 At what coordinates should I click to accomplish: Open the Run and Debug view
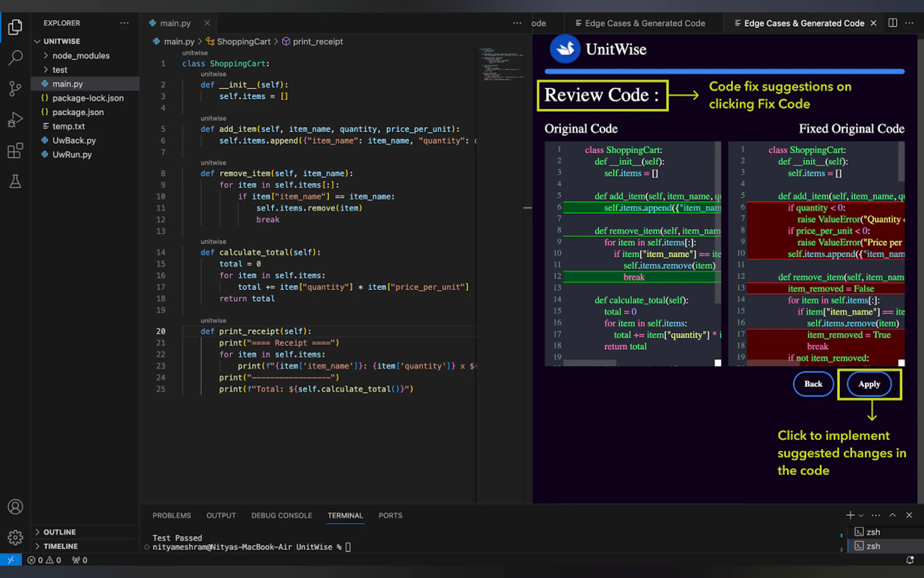click(x=15, y=120)
